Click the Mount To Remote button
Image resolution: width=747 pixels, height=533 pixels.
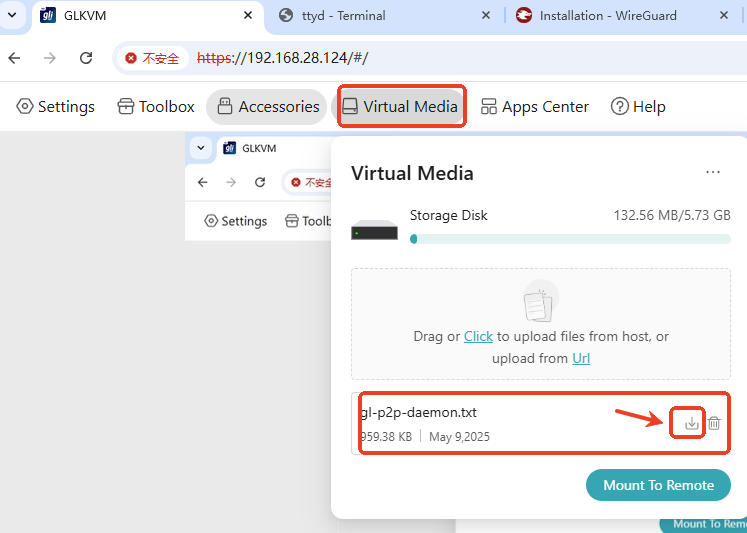pos(658,485)
